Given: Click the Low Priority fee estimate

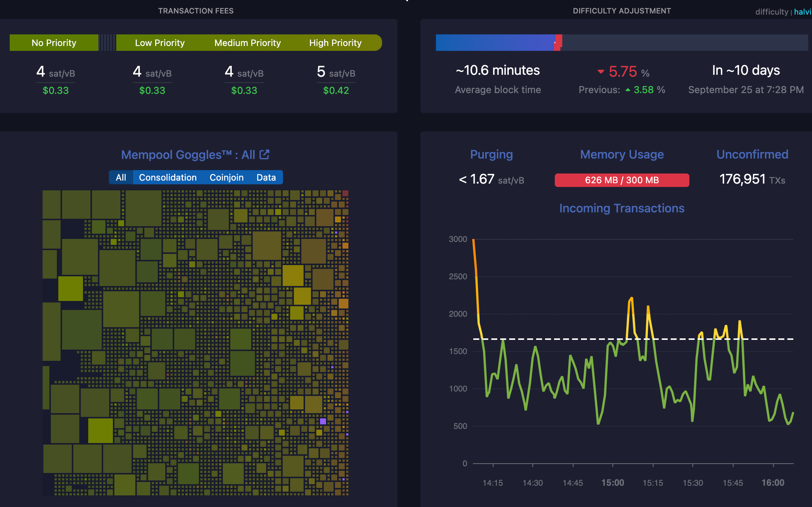Looking at the screenshot, I should [x=152, y=72].
